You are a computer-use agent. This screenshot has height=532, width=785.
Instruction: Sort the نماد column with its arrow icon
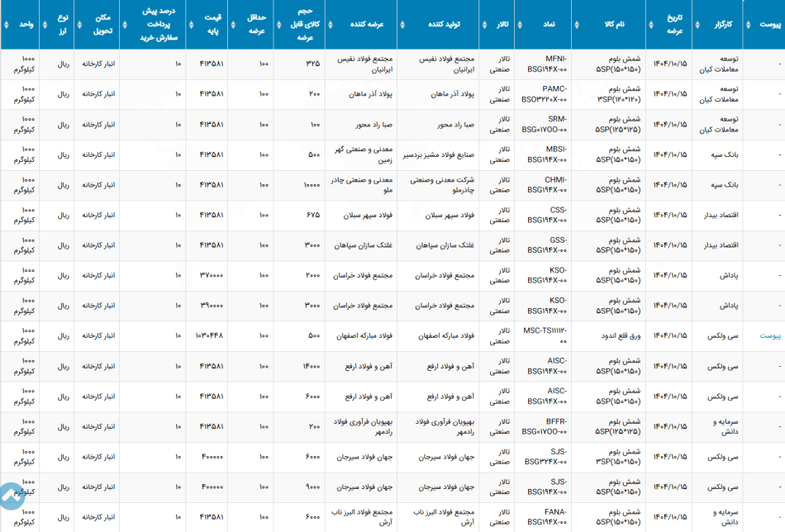point(520,25)
